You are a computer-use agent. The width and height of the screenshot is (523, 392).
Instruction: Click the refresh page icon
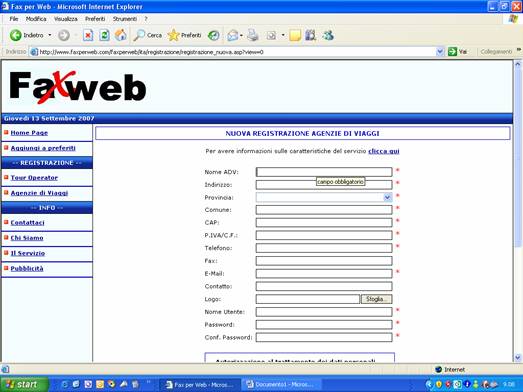[x=104, y=35]
